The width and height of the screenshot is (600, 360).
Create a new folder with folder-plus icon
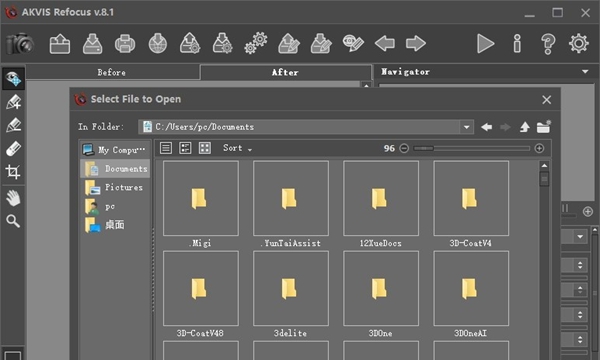pos(543,127)
